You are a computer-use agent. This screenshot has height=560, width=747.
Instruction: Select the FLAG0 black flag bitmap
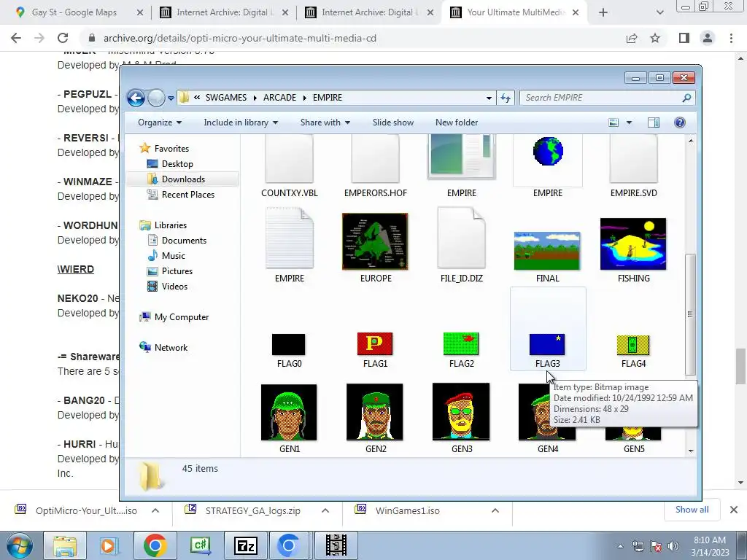(288, 345)
